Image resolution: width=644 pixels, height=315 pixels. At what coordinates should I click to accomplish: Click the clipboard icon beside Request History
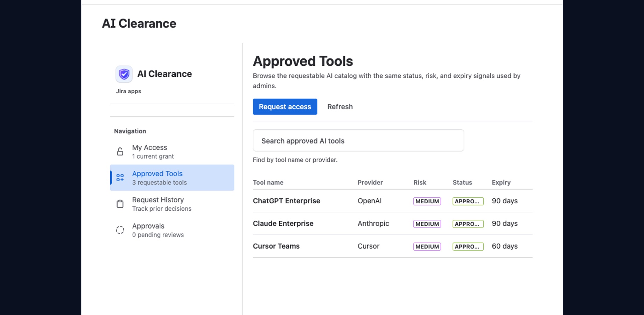[x=120, y=204]
